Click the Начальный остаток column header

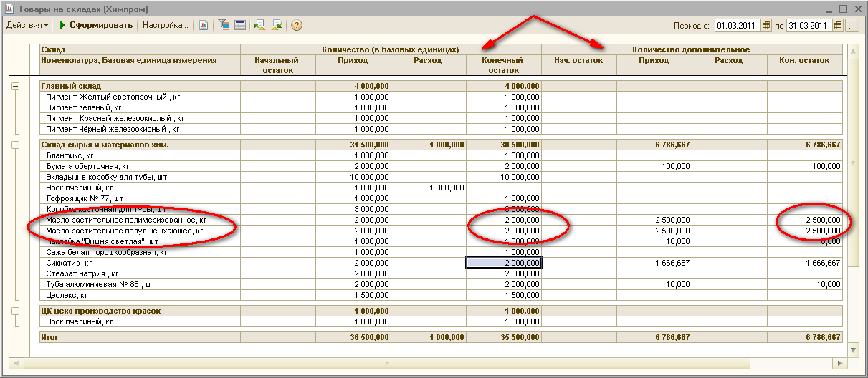tap(277, 65)
